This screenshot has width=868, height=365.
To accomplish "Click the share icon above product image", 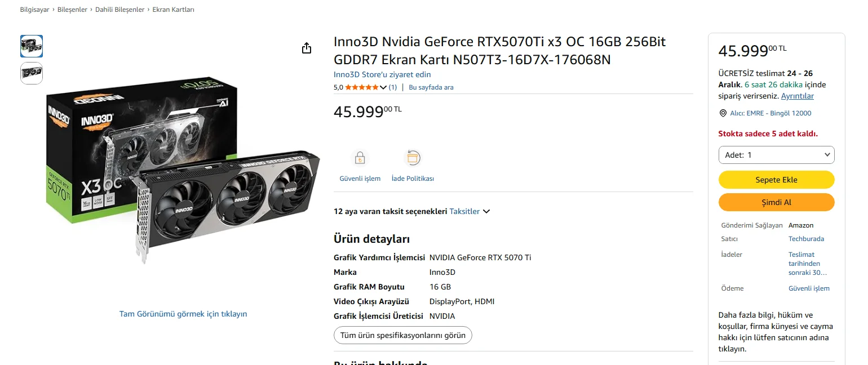I will pos(307,48).
